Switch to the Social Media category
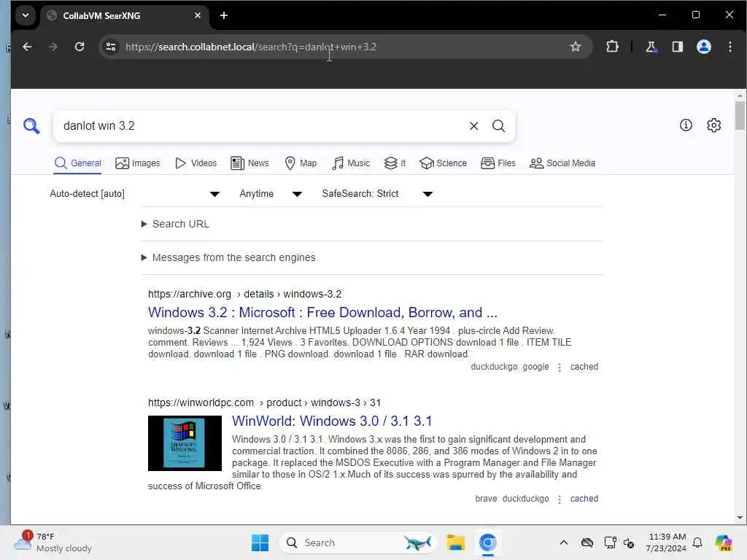Viewport: 747px width, 560px height. 562,163
